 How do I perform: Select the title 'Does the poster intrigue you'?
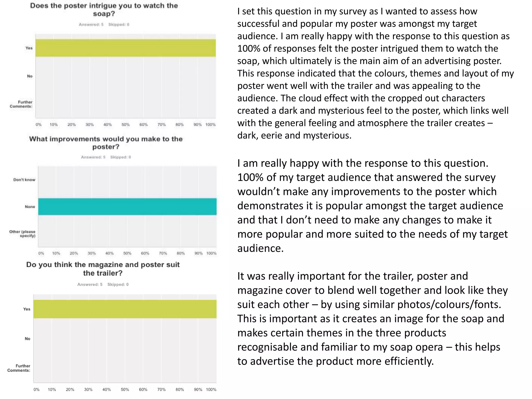click(x=104, y=10)
